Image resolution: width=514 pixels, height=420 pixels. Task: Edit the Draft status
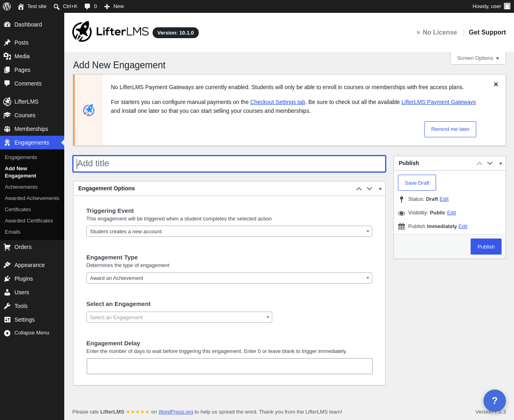[x=444, y=199]
